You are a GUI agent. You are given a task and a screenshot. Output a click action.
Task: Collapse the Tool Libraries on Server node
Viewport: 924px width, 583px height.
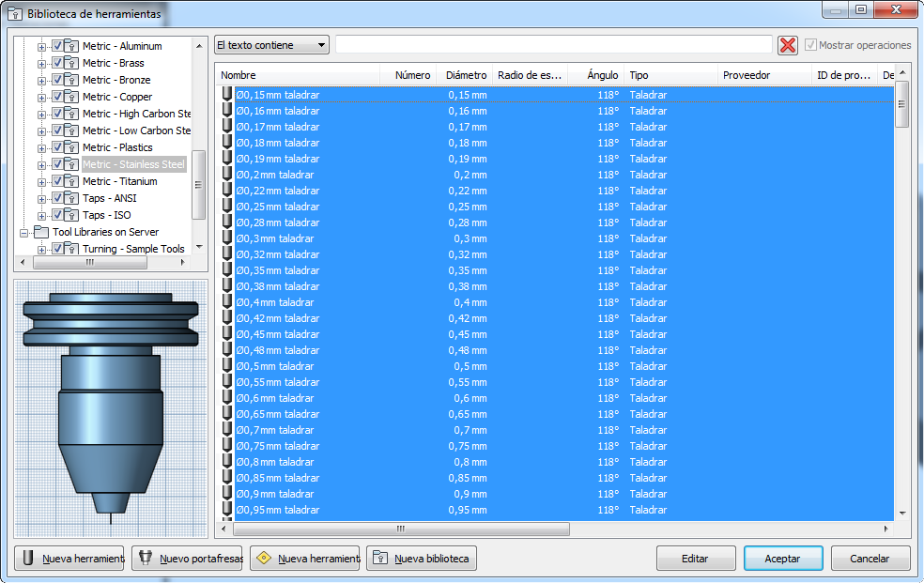click(x=23, y=233)
